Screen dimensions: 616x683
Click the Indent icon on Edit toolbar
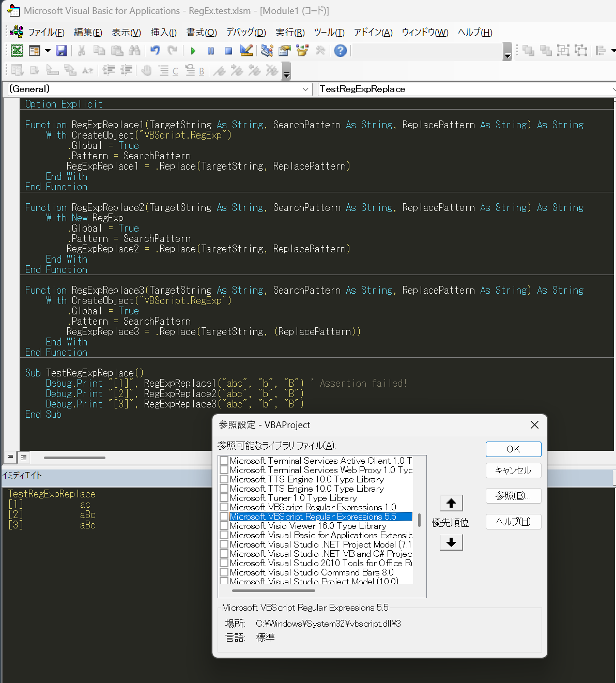click(109, 70)
